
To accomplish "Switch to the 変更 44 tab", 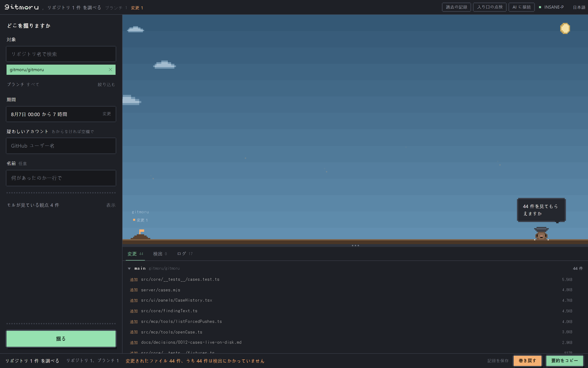I will pyautogui.click(x=135, y=254).
